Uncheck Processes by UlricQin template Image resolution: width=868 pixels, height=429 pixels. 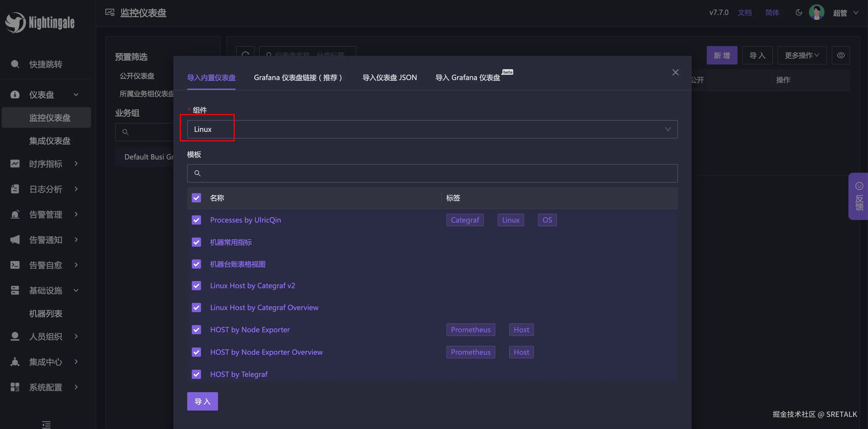196,220
